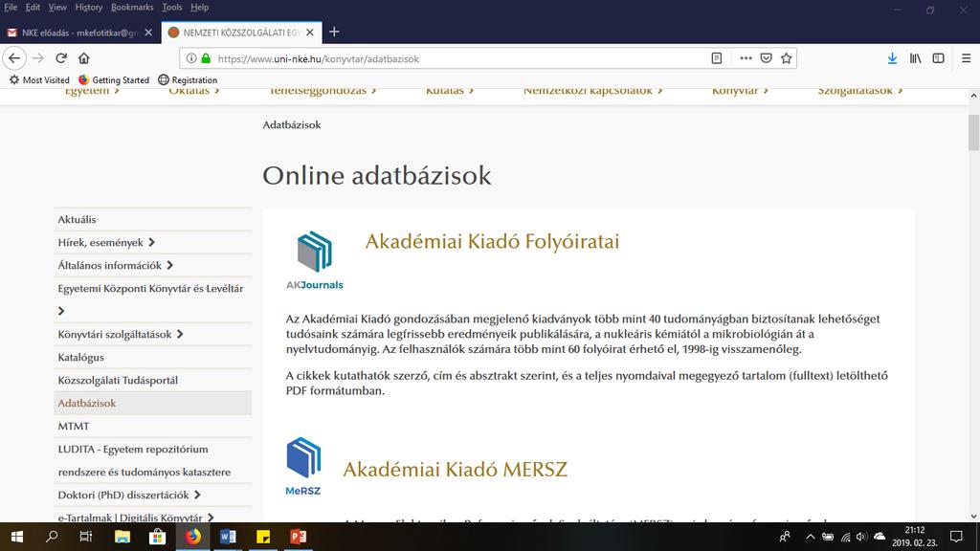
Task: Open Sticky Notes from taskbar
Action: tap(263, 537)
